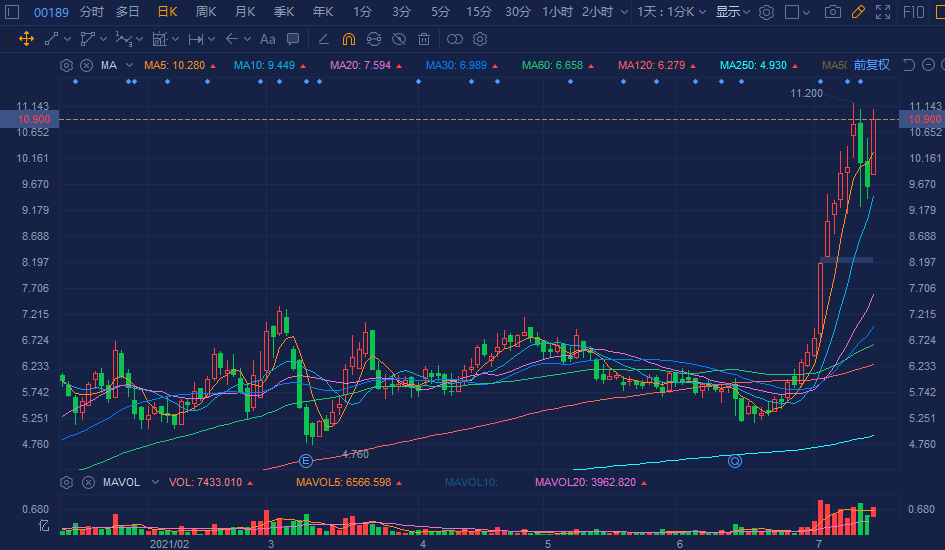
Task: Expand the MA indicator dropdown
Action: 130,65
